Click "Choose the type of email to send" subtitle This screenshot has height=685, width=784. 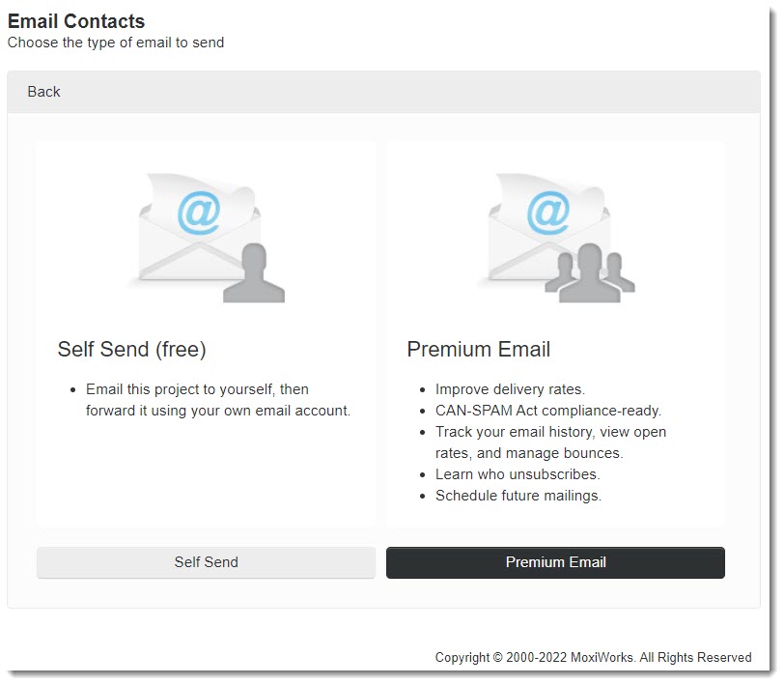point(116,43)
